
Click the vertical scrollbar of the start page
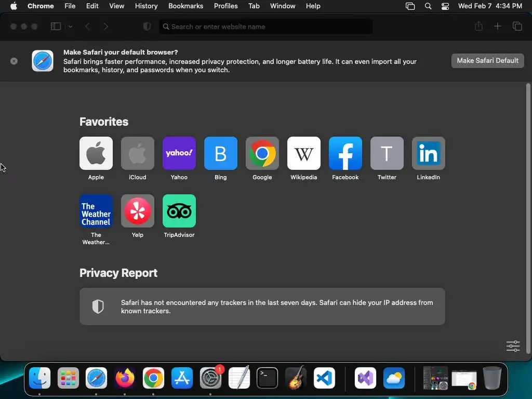point(528,219)
